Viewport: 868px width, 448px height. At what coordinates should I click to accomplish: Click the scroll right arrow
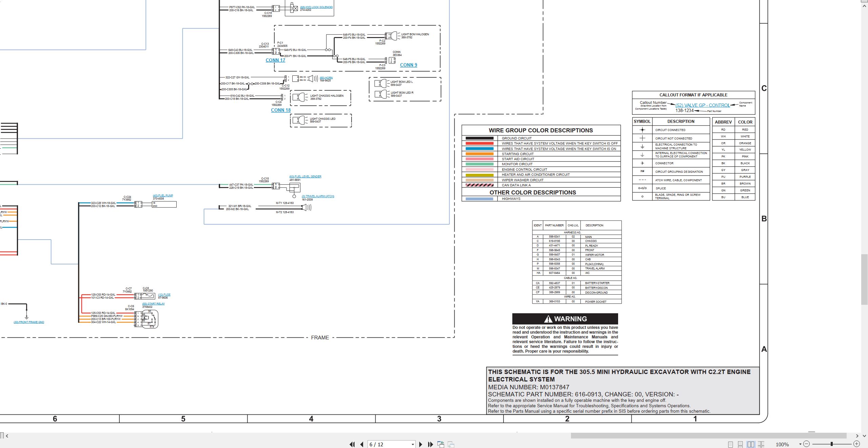857,436
